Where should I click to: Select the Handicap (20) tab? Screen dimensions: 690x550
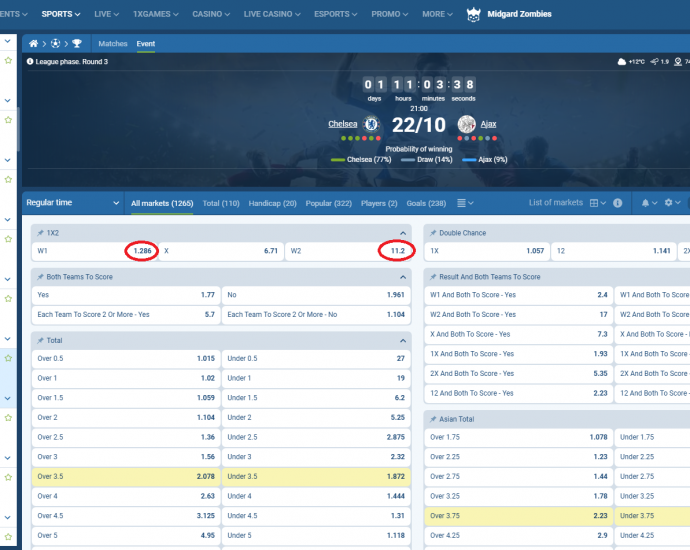(x=272, y=203)
